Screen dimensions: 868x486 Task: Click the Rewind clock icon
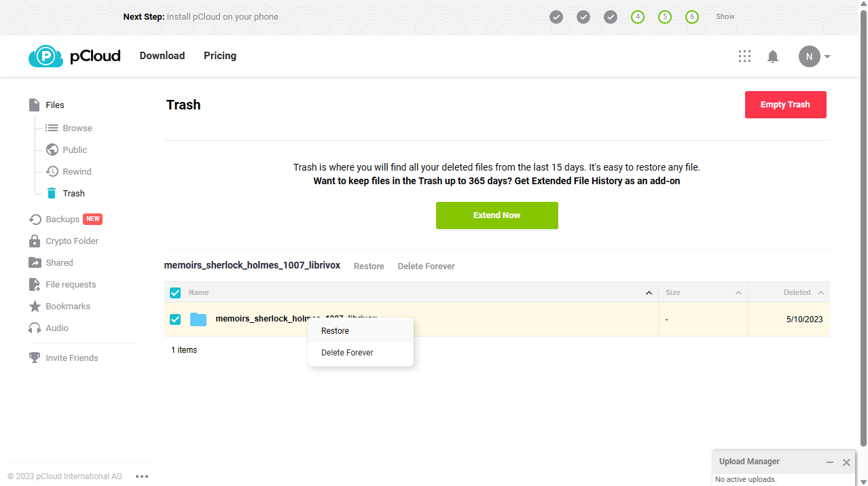tap(52, 171)
